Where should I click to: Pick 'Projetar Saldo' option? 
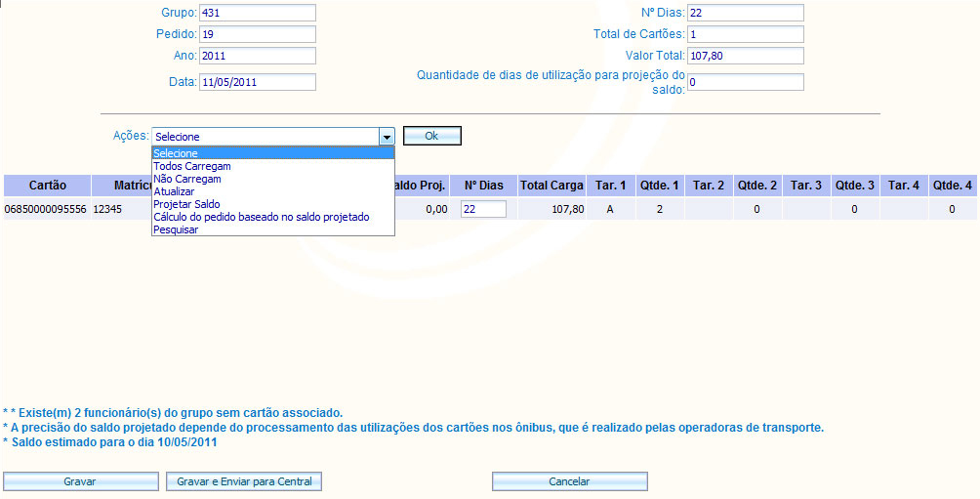[x=186, y=205]
